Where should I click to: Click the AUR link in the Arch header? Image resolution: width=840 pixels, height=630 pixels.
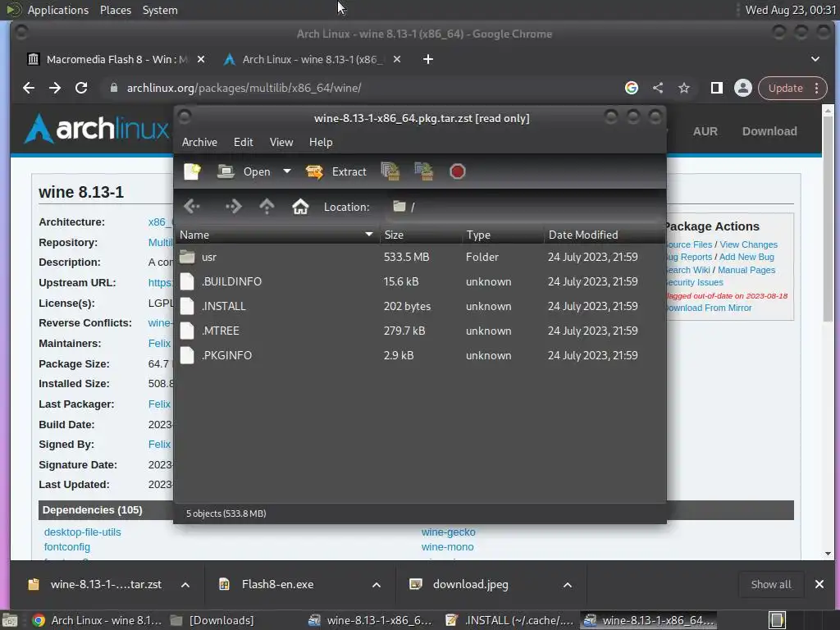coord(705,131)
